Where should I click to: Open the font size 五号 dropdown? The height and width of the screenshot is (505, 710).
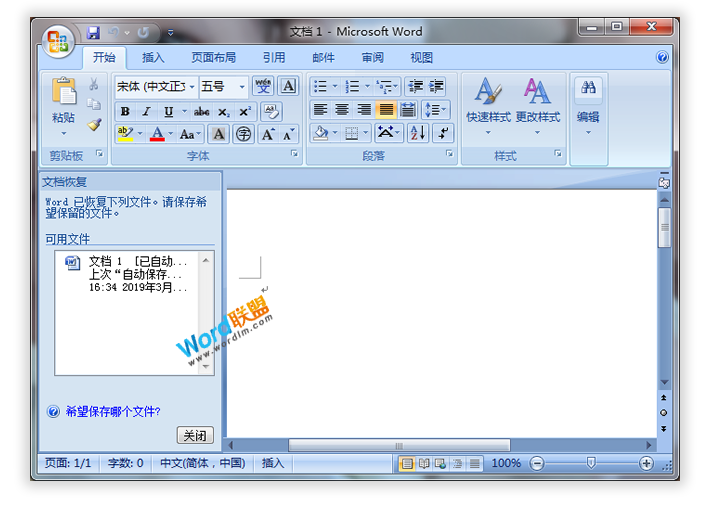[242, 87]
